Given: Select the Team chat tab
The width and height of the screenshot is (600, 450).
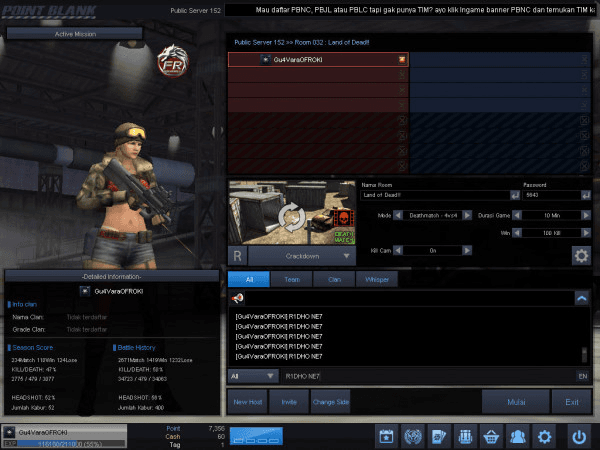Looking at the screenshot, I should click(292, 279).
